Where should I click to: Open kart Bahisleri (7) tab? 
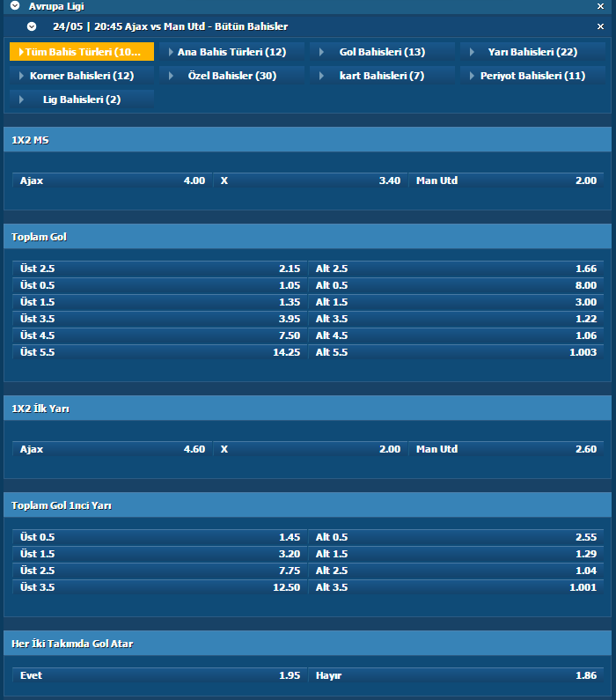[382, 76]
